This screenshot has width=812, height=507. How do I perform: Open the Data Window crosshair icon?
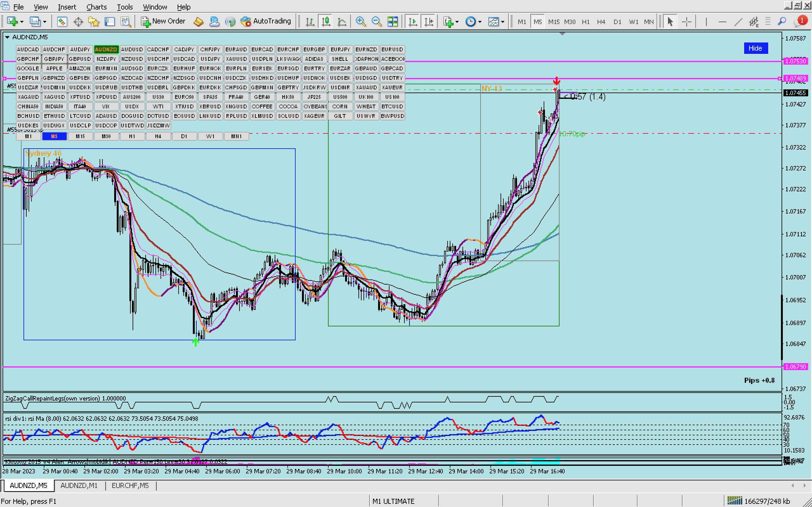coord(78,22)
